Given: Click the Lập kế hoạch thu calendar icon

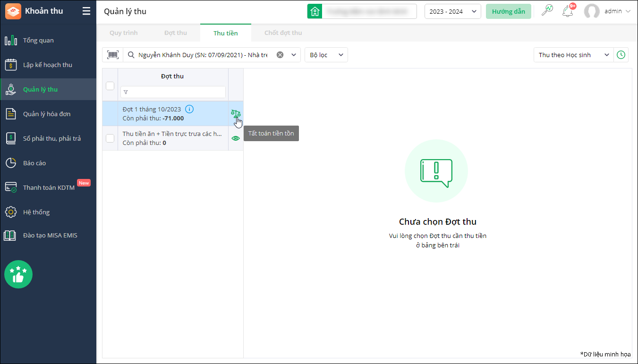Looking at the screenshot, I should pyautogui.click(x=11, y=65).
